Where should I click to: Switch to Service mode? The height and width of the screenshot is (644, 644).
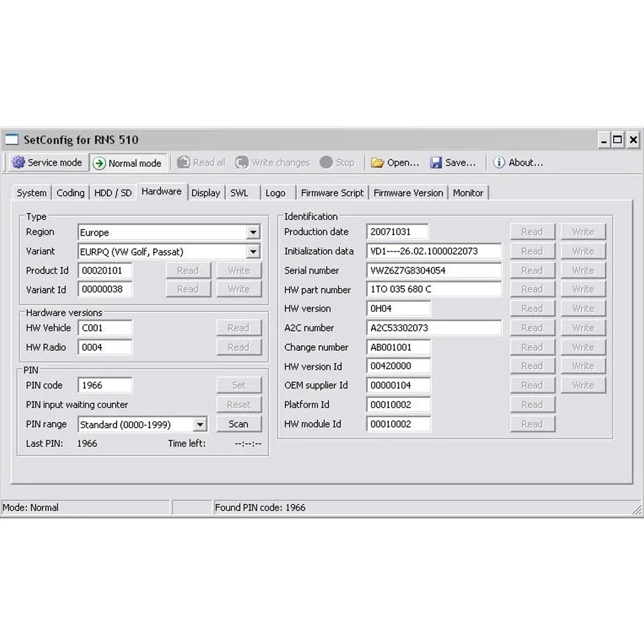tap(47, 163)
